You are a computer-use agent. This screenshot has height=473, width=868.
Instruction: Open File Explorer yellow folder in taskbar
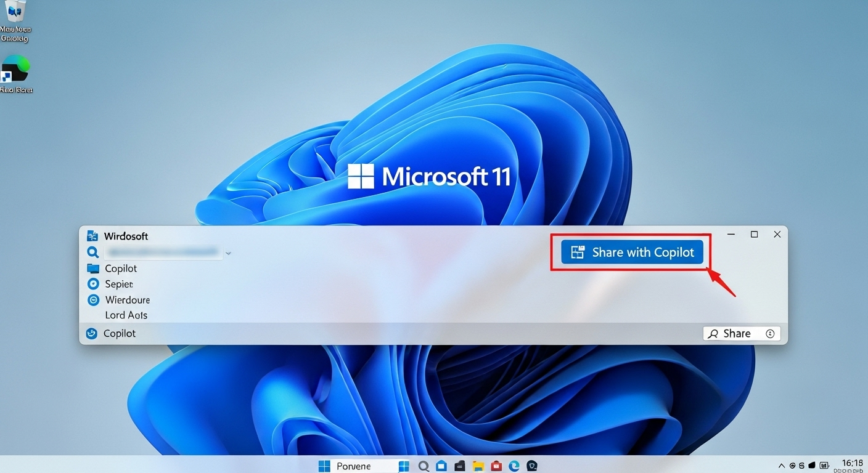pos(478,466)
